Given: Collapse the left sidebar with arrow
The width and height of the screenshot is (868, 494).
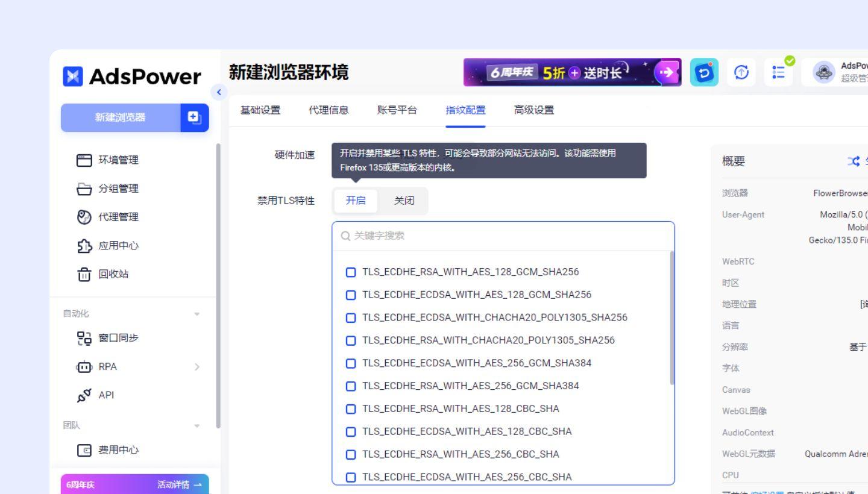Looking at the screenshot, I should click(219, 92).
